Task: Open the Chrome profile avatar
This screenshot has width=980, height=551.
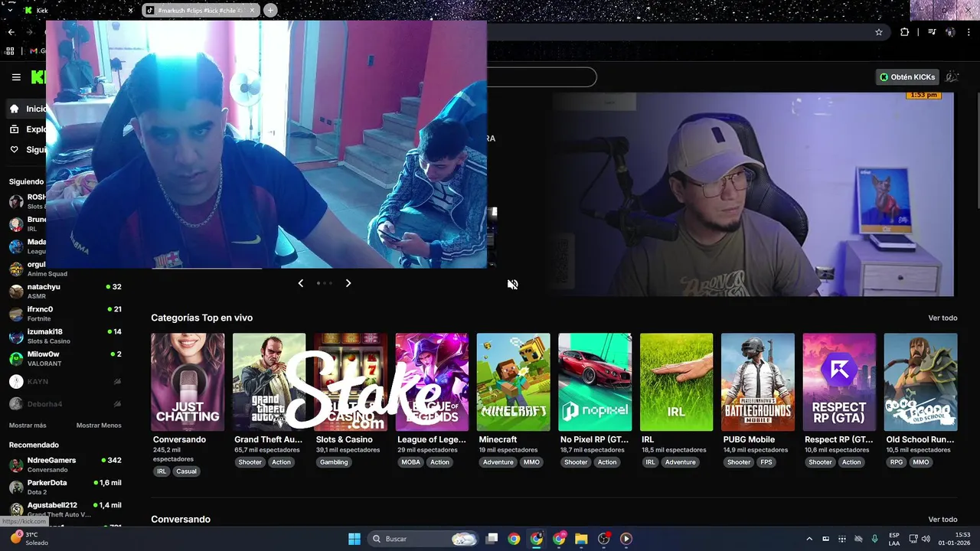Action: pyautogui.click(x=950, y=32)
